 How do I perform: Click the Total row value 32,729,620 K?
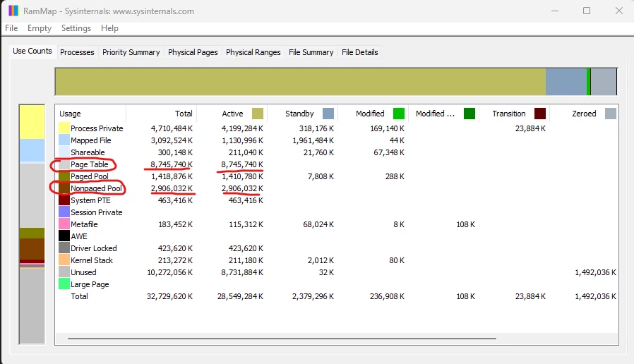click(x=169, y=296)
